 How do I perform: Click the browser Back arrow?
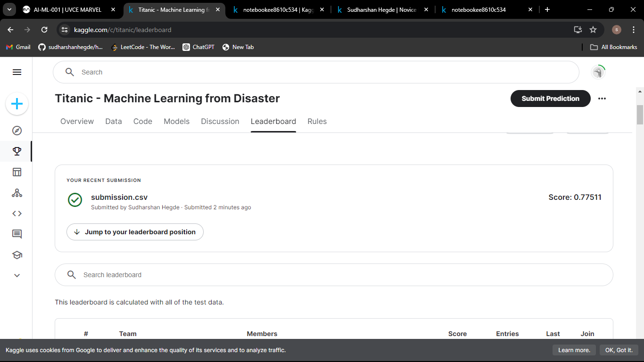click(10, 30)
